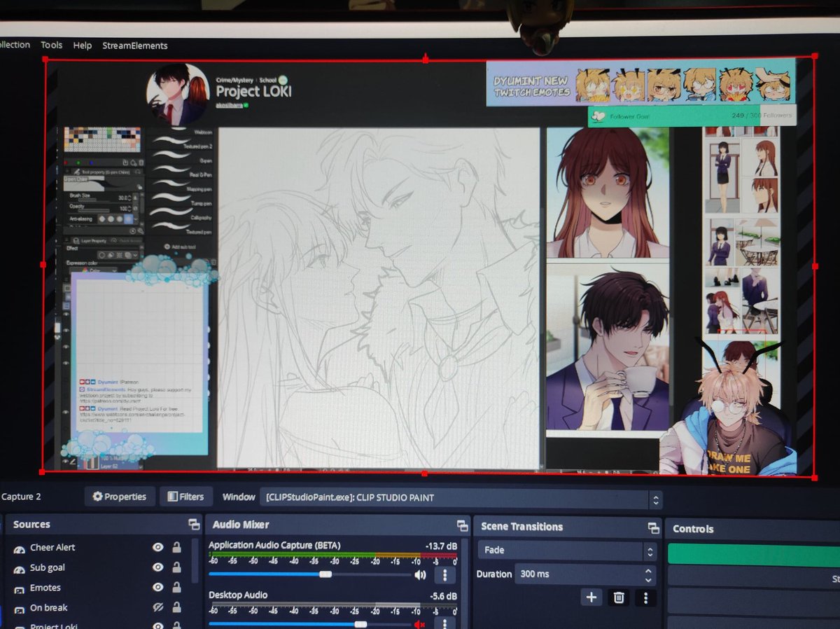Click the trash icon under Scene Transitions
This screenshot has width=840, height=629.
pos(619,597)
